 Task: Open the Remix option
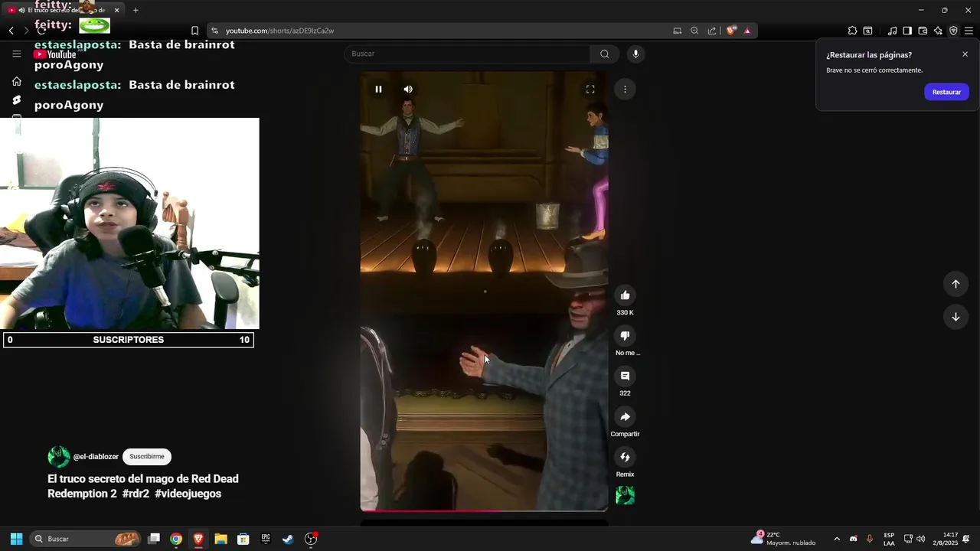pyautogui.click(x=625, y=458)
